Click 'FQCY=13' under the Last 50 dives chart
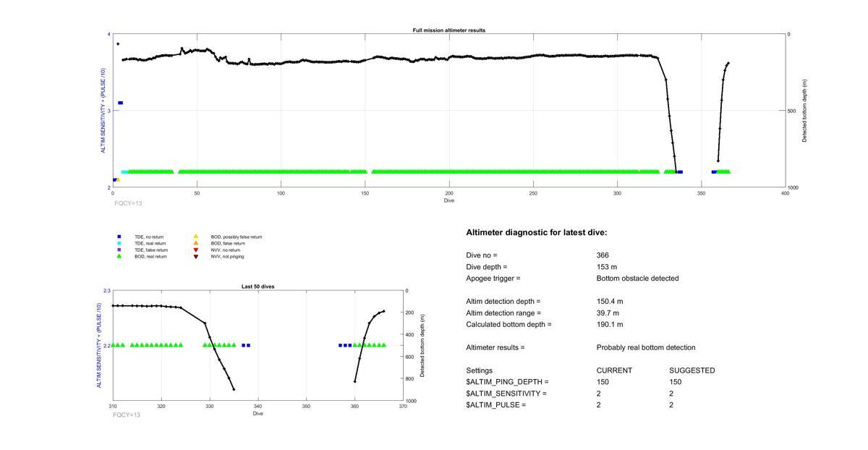Viewport: 868px width, 450px height. pos(127,415)
